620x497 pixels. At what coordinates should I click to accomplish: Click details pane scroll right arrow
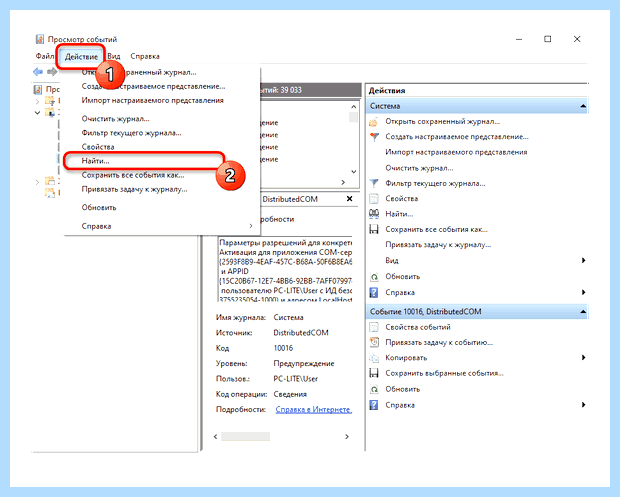(x=347, y=437)
